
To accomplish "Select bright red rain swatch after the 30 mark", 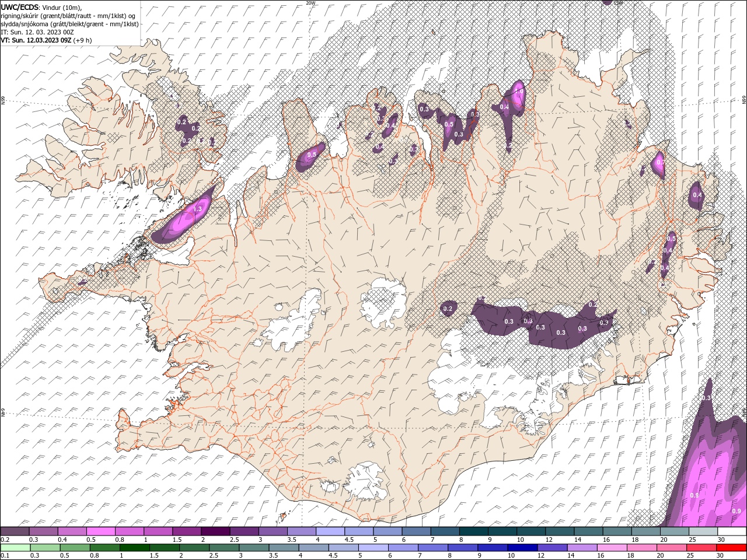I will click(731, 548).
